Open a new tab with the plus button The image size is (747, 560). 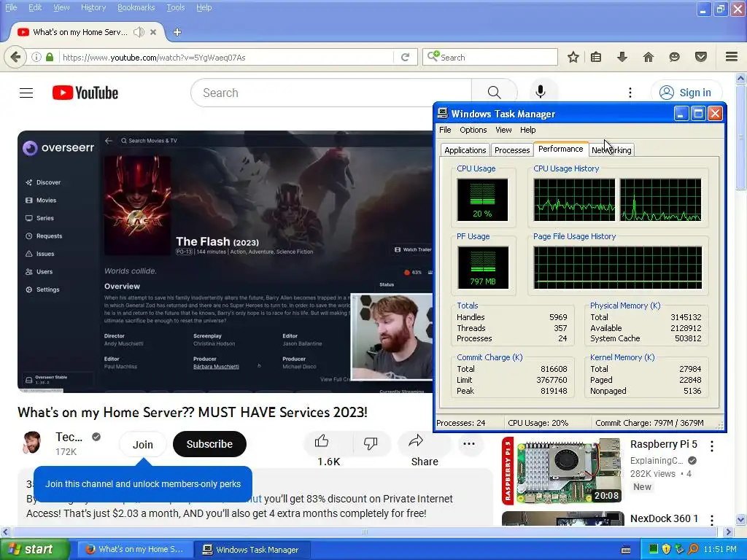pos(177,32)
